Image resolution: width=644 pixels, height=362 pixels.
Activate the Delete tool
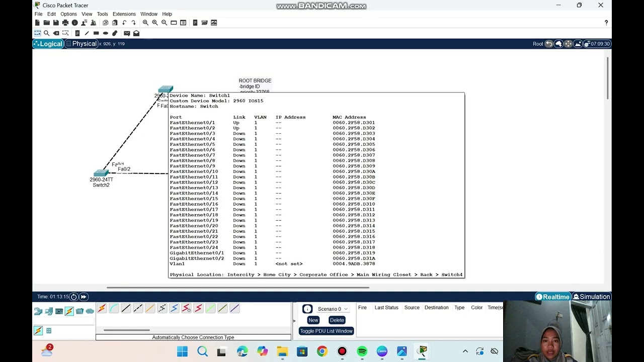[x=56, y=33]
